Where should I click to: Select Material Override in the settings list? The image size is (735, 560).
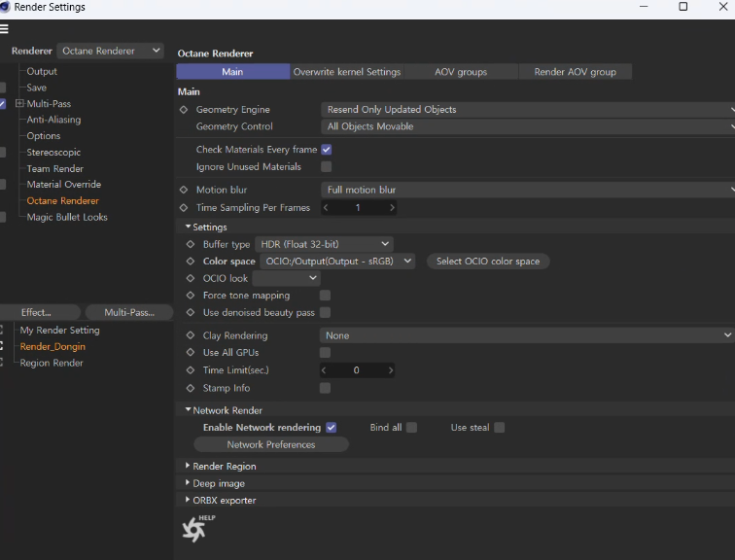click(64, 184)
